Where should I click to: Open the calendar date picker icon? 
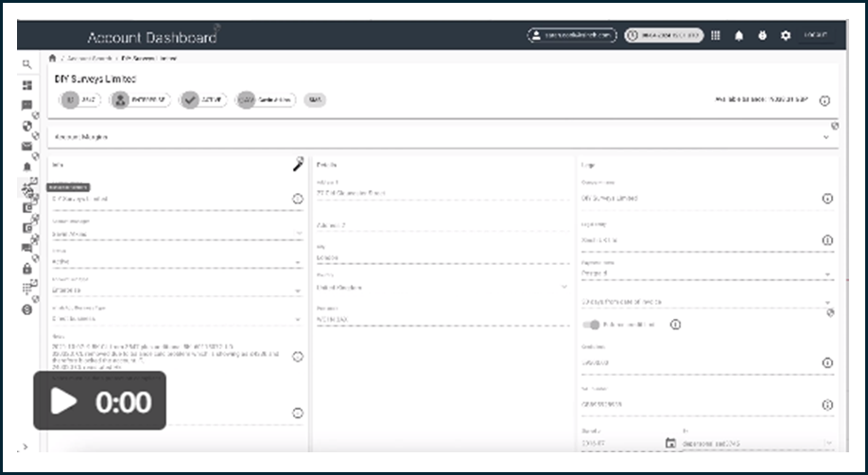[670, 443]
